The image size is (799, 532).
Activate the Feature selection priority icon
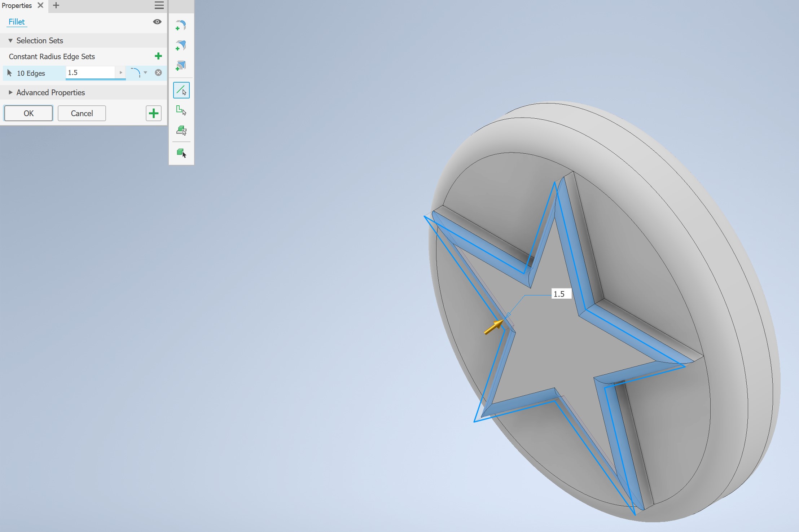(181, 131)
